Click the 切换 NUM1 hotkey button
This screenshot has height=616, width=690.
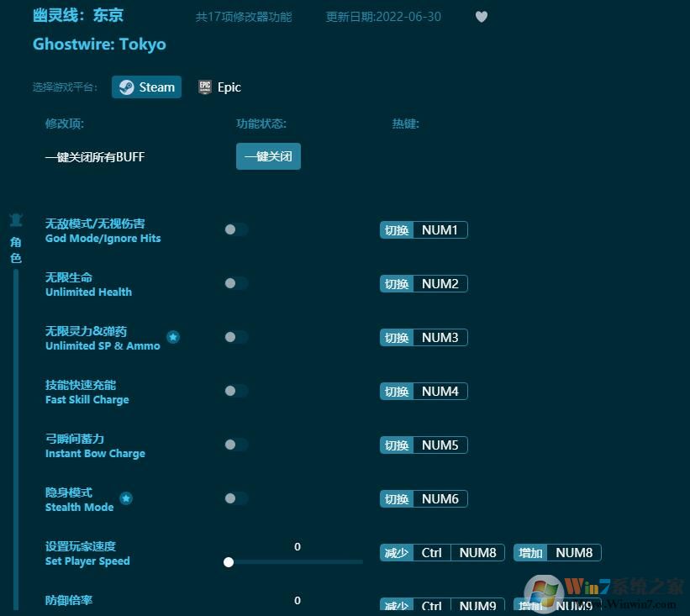423,229
